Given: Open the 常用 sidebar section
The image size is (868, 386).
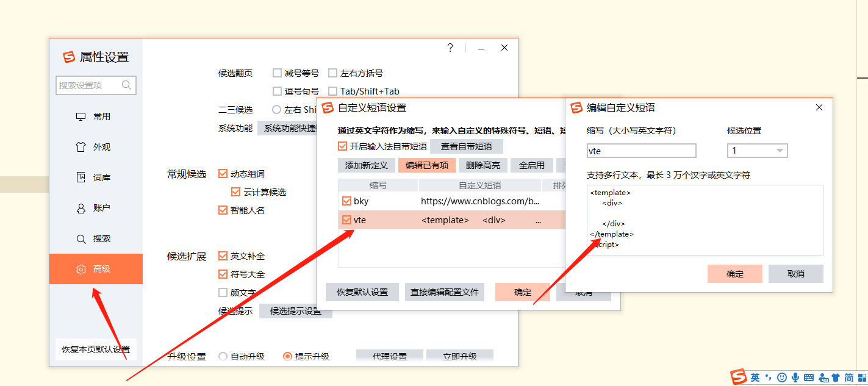Looking at the screenshot, I should tap(96, 116).
